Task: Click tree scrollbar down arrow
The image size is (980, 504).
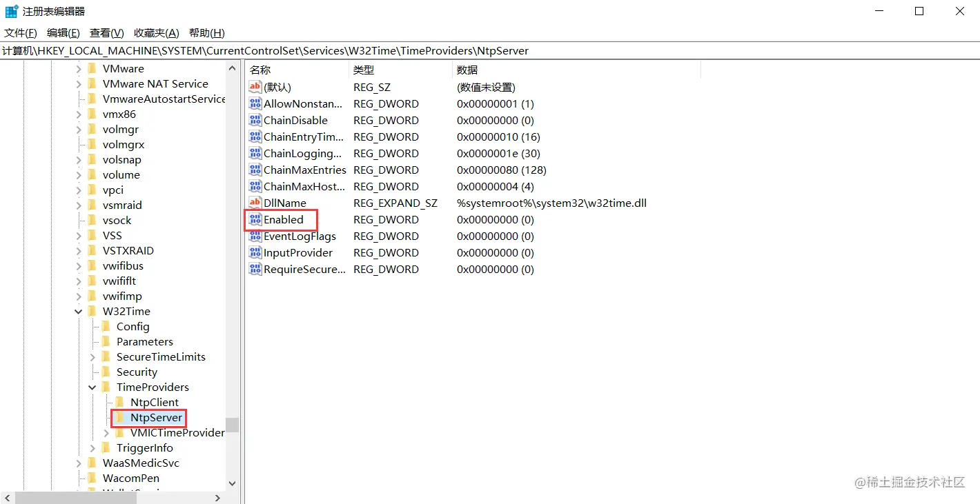Action: click(x=232, y=484)
